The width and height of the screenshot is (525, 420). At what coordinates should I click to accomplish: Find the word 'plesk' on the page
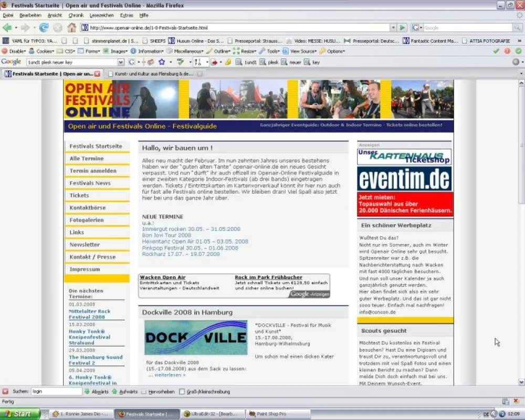coord(269,62)
